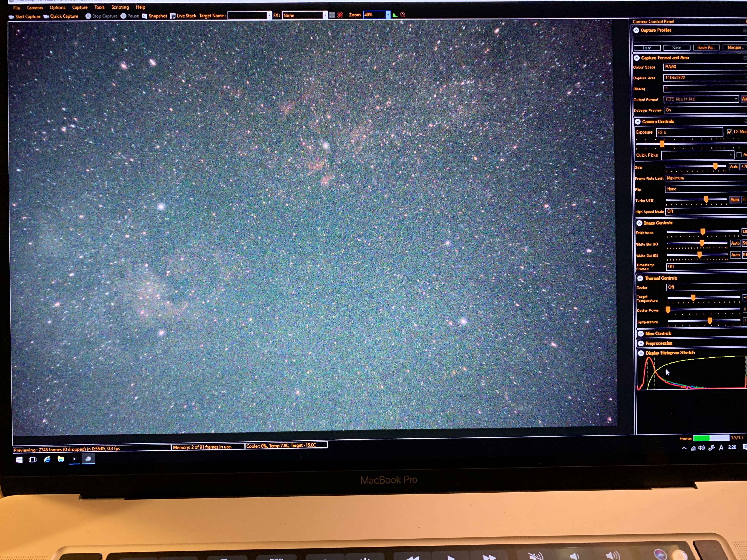The width and height of the screenshot is (747, 560).
Task: Click the Load profile button
Action: [647, 48]
